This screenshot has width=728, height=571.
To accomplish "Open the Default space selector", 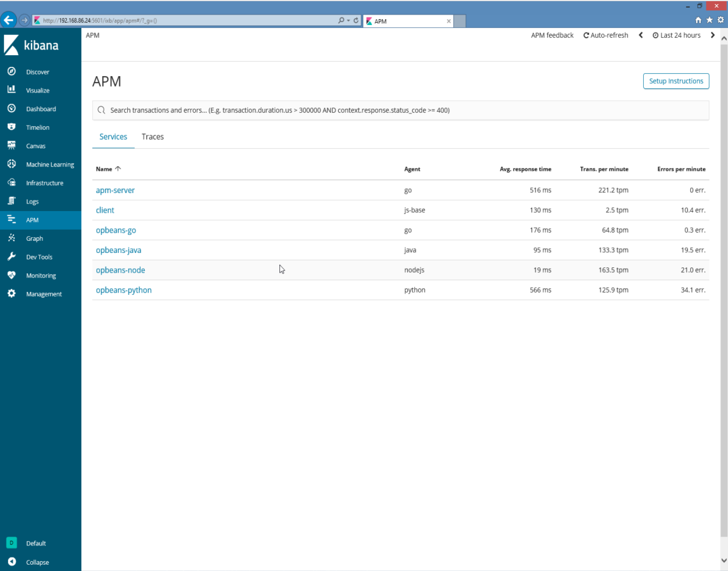I will 12,543.
